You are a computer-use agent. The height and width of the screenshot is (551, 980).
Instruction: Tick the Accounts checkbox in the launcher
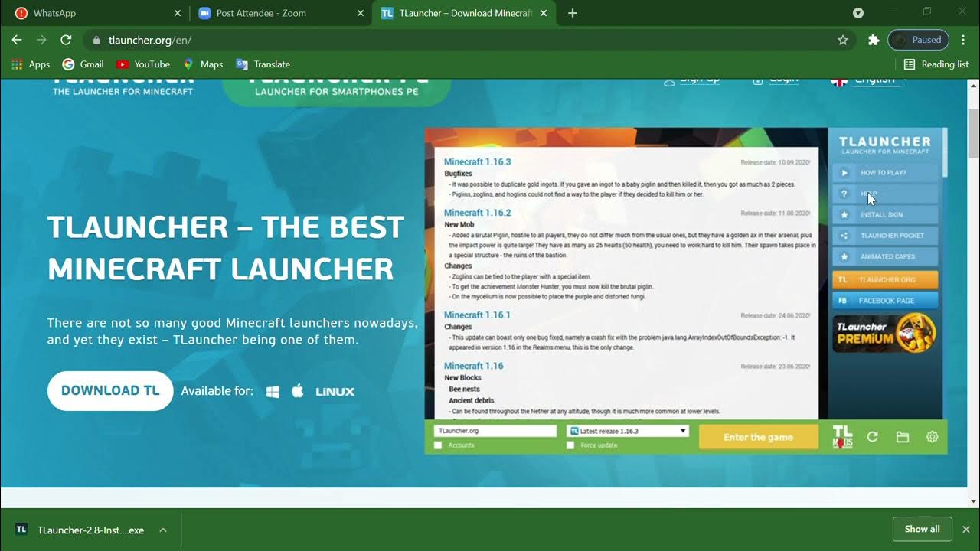[438, 445]
